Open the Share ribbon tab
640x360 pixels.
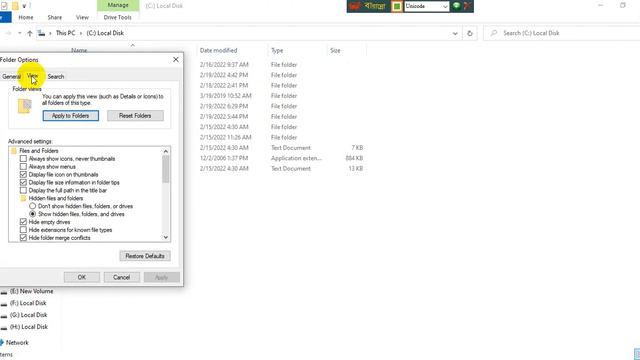55,18
